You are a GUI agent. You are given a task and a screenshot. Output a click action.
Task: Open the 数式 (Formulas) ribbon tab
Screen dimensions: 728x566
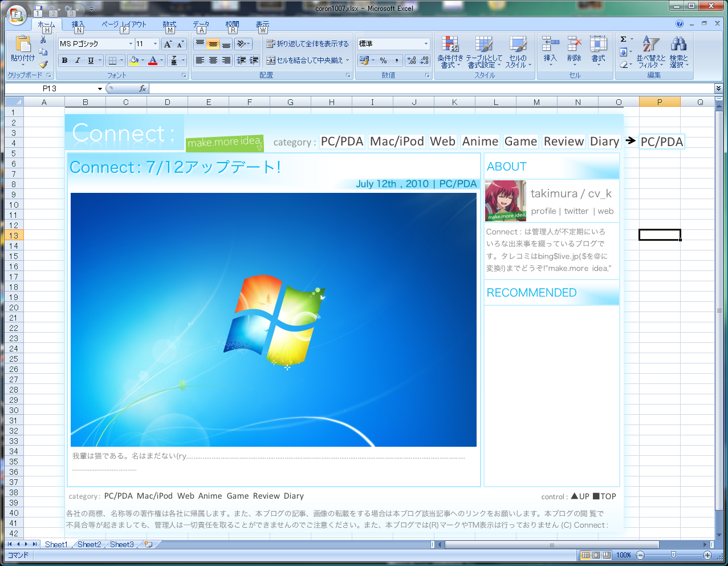[169, 25]
